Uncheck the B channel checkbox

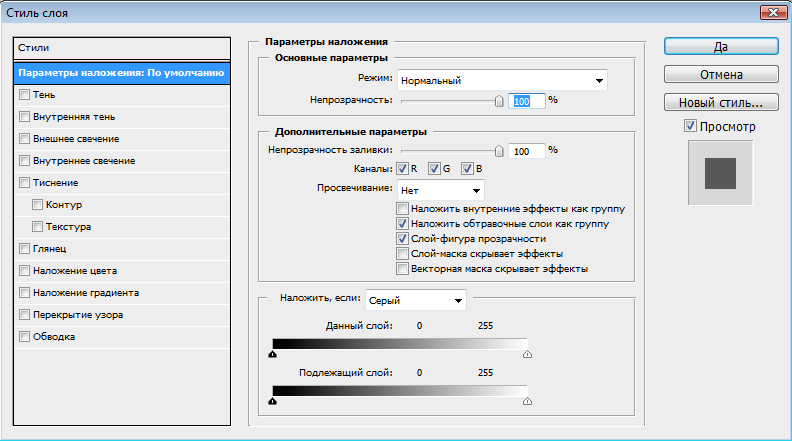tap(467, 169)
